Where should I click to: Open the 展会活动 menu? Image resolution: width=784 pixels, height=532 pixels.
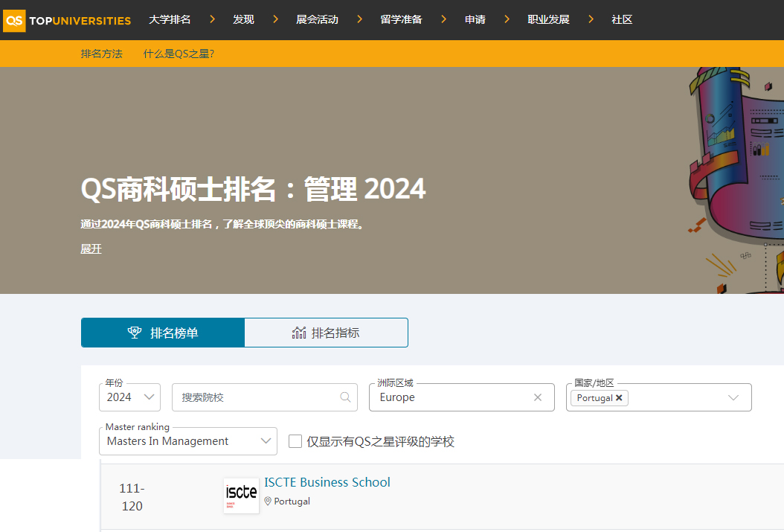coord(317,19)
